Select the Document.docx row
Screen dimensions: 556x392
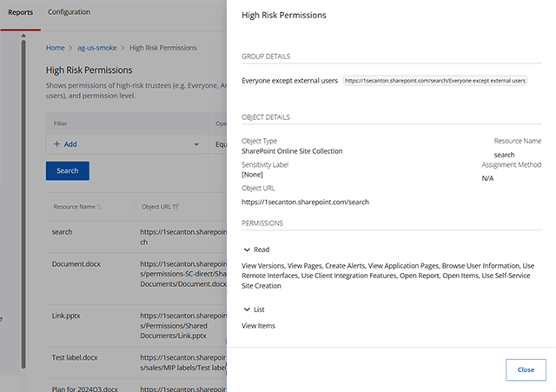coord(78,263)
